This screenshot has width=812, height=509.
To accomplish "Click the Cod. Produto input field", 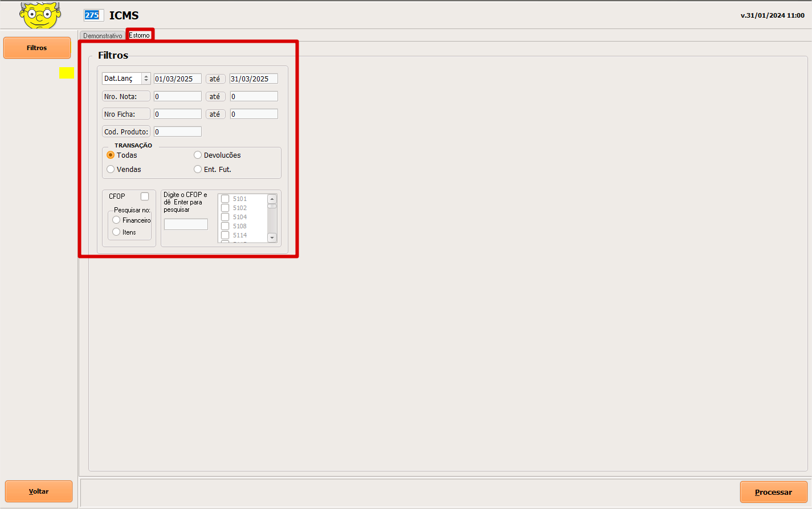I will click(177, 132).
